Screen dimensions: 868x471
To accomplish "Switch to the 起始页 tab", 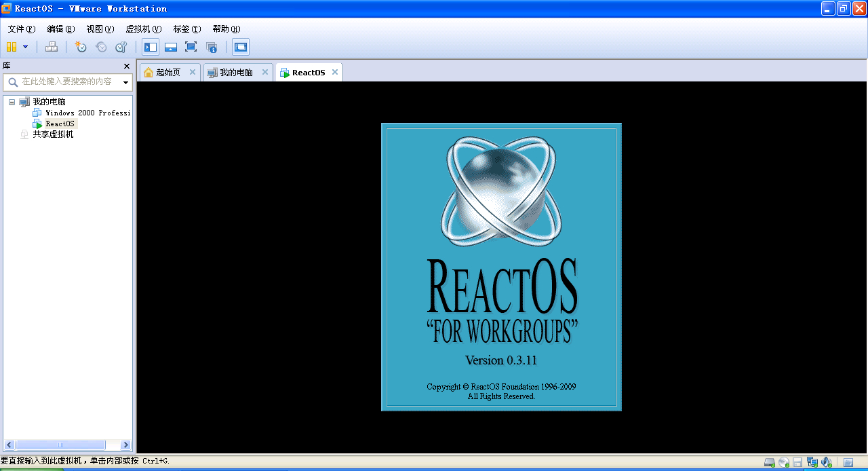I will coord(170,73).
